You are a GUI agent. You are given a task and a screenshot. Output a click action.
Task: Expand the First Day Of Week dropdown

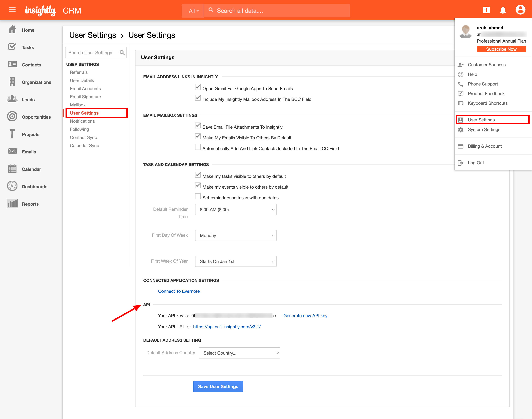coord(236,236)
